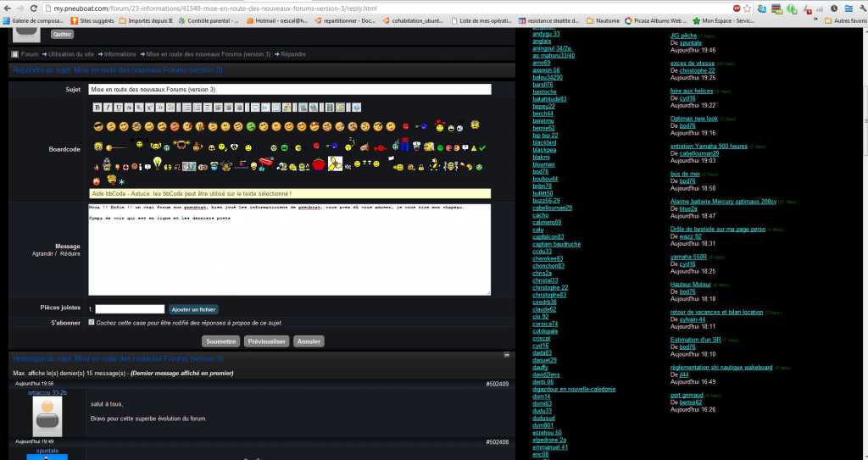This screenshot has height=460, width=868.
Task: Click Agrandir to enlarge the message box
Action: (x=43, y=254)
